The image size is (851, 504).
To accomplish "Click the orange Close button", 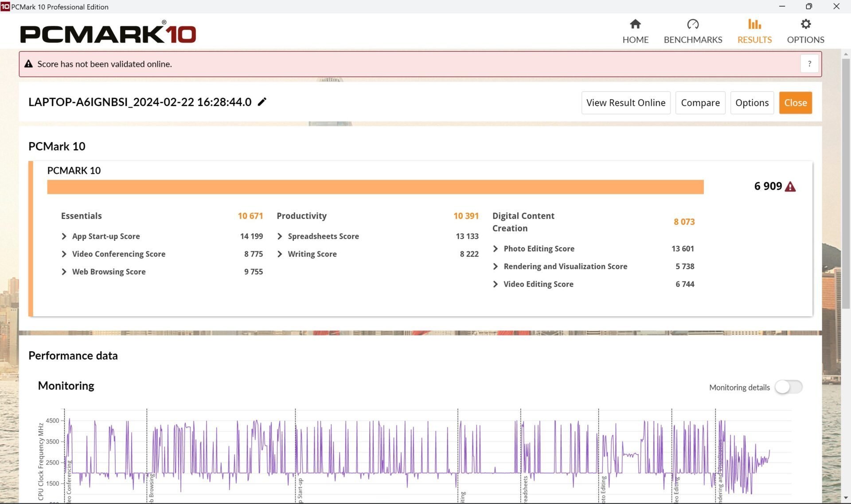I will click(x=795, y=103).
